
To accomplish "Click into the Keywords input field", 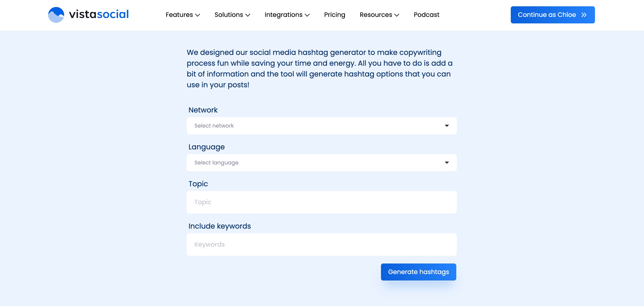I will coord(322,244).
